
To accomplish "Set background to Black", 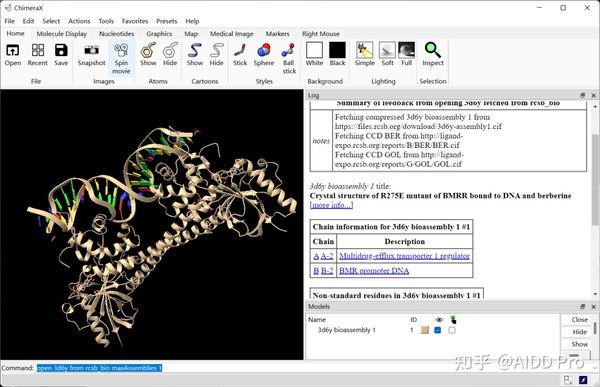I will [x=338, y=55].
